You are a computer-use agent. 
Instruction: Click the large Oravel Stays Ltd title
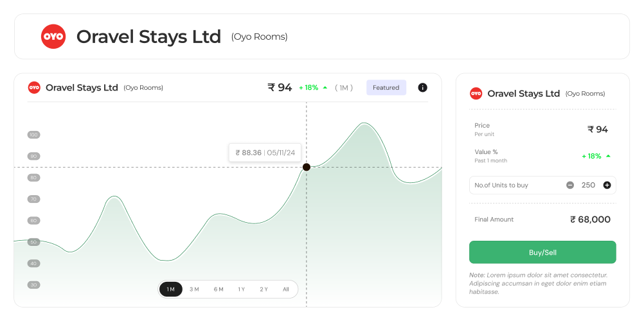pos(148,37)
